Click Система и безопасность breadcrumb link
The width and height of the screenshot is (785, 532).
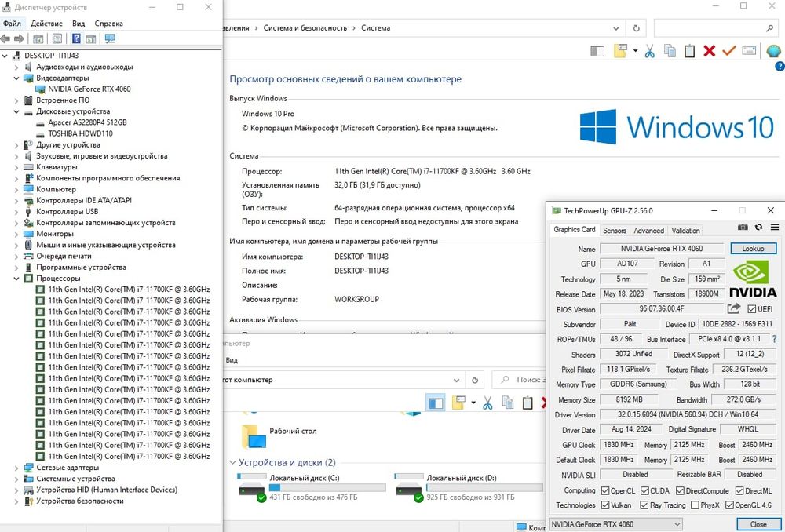305,28
